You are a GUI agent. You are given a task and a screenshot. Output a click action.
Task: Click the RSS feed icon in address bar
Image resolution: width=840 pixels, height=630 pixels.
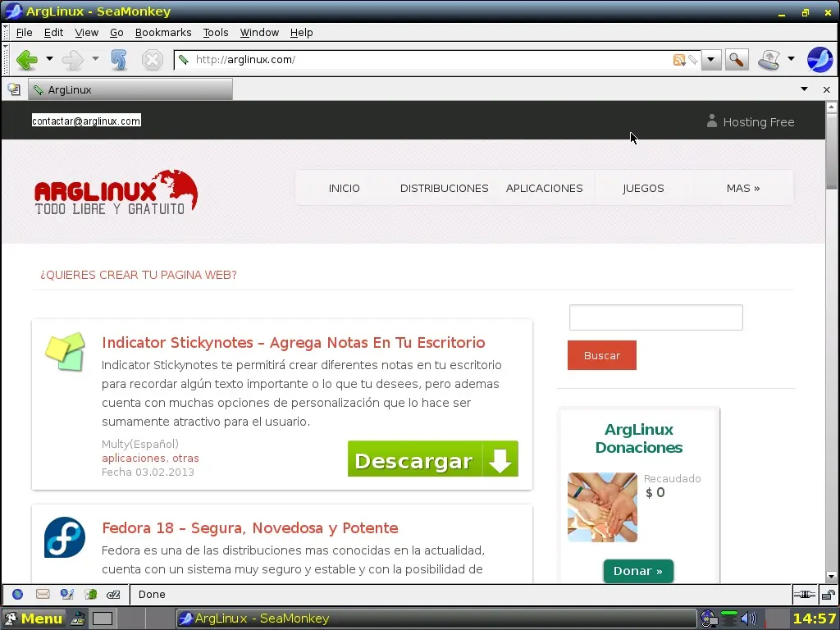click(678, 60)
